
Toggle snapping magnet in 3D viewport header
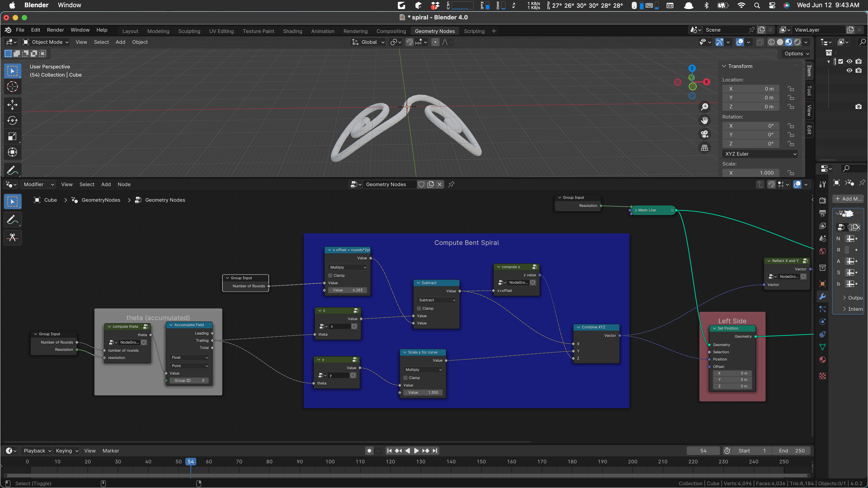point(409,42)
